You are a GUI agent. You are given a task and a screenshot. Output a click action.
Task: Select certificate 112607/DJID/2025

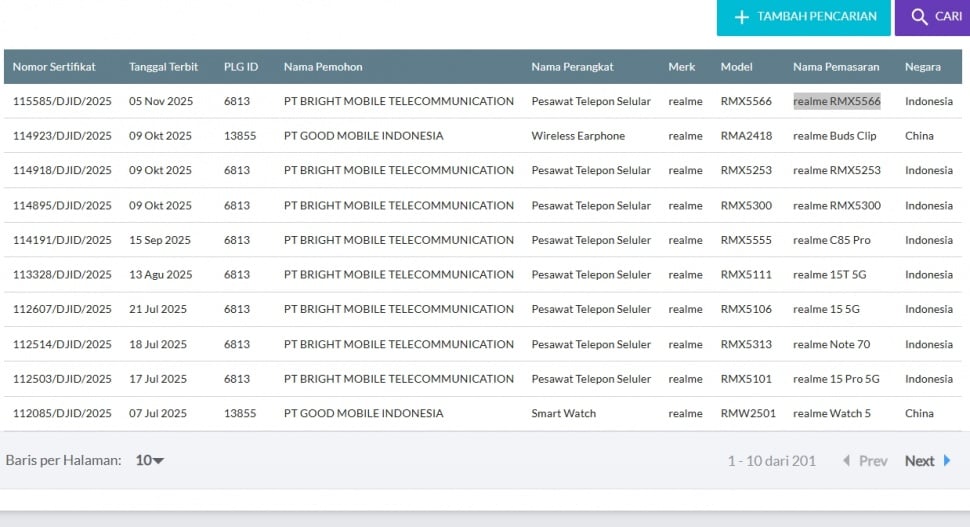pyautogui.click(x=62, y=309)
